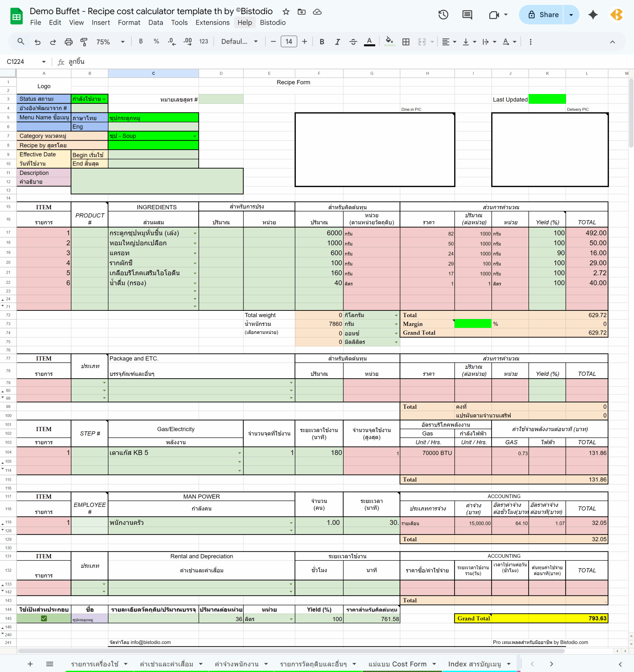Open the borders tool
The image size is (634, 672).
click(x=406, y=41)
